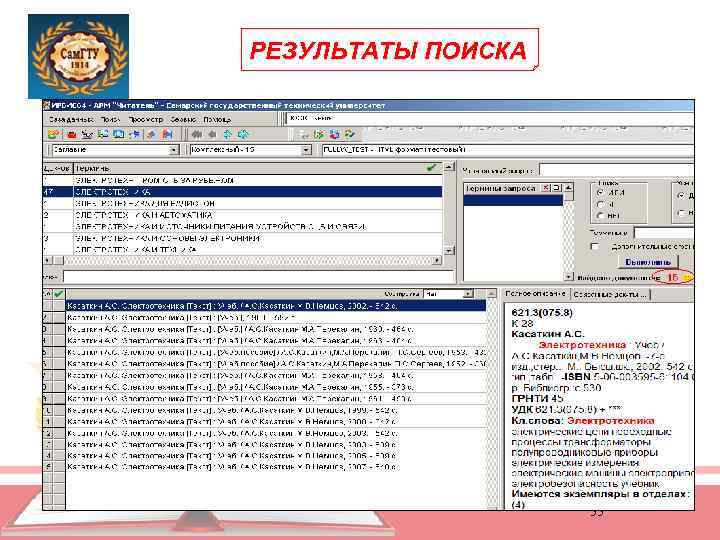The image size is (720, 540).
Task: Click down arrow of the terms list scrollbar
Action: tap(449, 250)
